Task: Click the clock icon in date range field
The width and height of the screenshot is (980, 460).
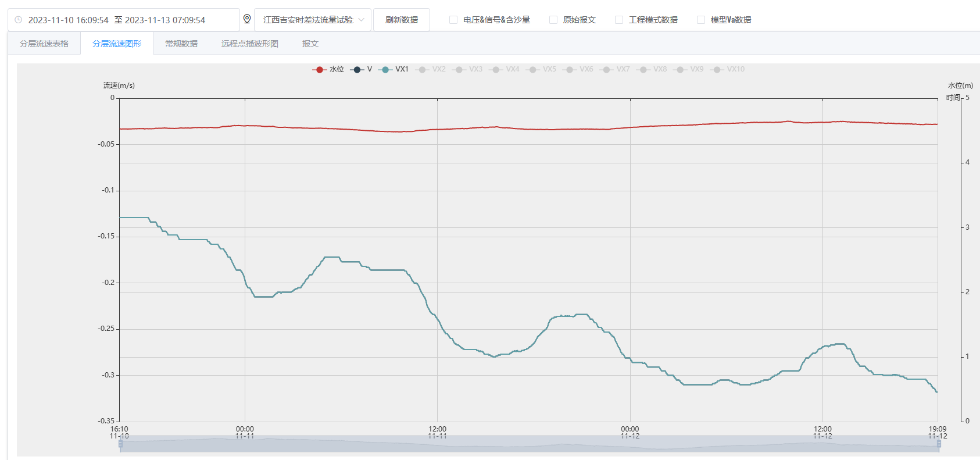Action: click(19, 20)
